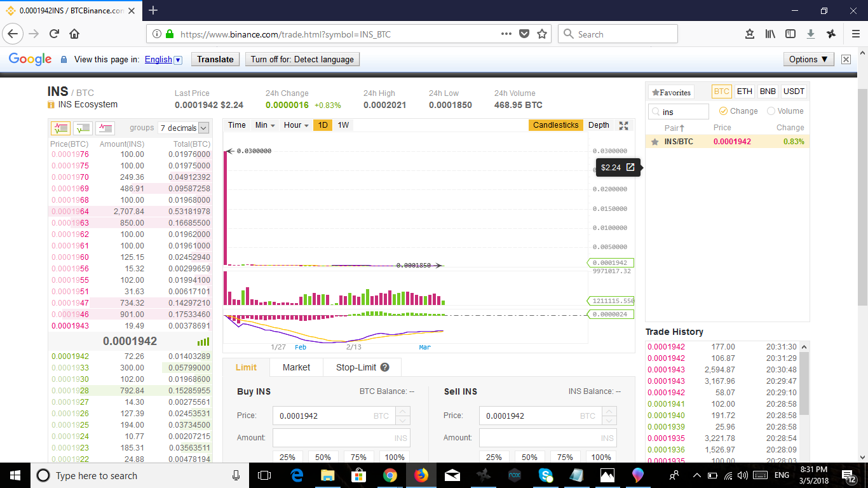868x488 pixels.
Task: Select the USDT market tab
Action: (x=794, y=91)
